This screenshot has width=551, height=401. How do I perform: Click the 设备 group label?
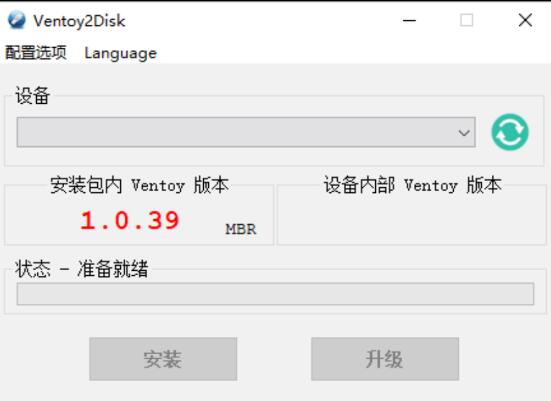(x=32, y=96)
